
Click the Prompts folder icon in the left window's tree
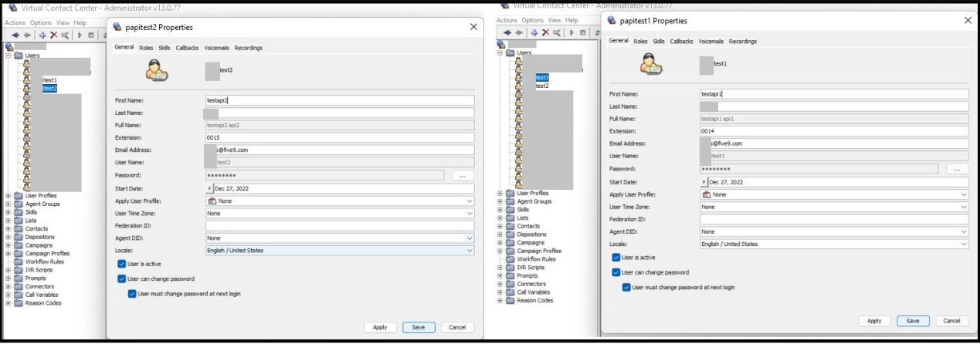tap(17, 278)
